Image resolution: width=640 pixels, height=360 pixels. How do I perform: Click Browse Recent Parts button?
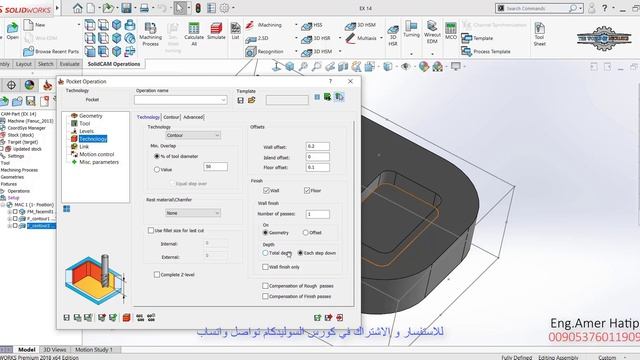tap(51, 51)
